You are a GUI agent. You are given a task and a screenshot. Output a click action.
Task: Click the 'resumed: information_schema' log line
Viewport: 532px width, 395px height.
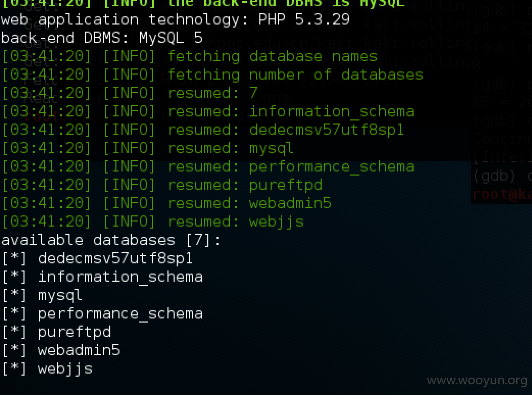pos(208,112)
